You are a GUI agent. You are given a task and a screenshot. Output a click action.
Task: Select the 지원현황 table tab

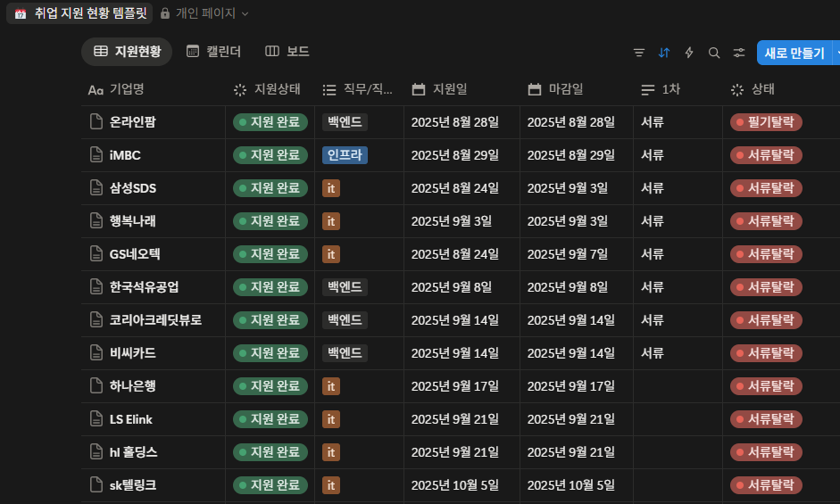(127, 52)
